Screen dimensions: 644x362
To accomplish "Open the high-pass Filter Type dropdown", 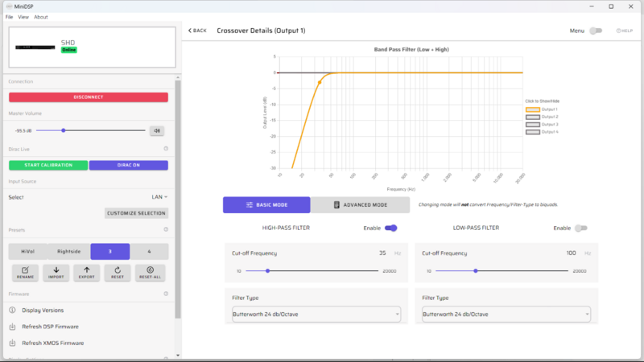I will pos(315,314).
